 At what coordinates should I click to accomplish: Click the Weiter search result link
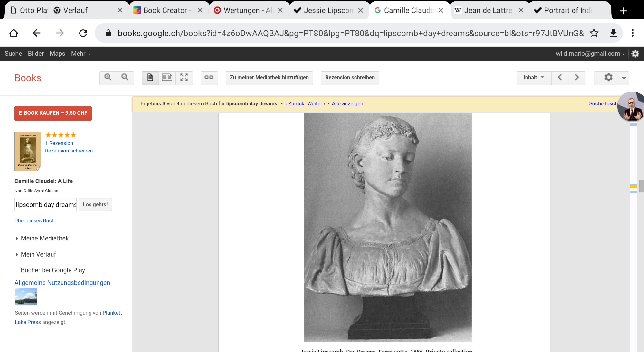click(316, 103)
